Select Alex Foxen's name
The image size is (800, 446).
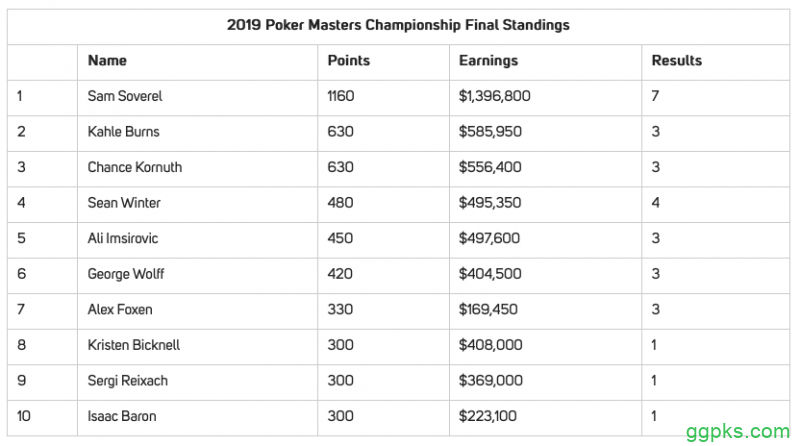point(120,309)
